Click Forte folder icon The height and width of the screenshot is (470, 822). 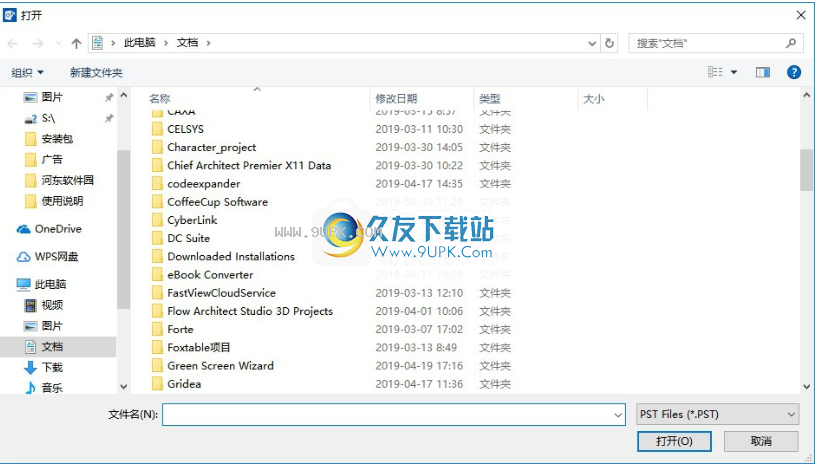pos(157,330)
